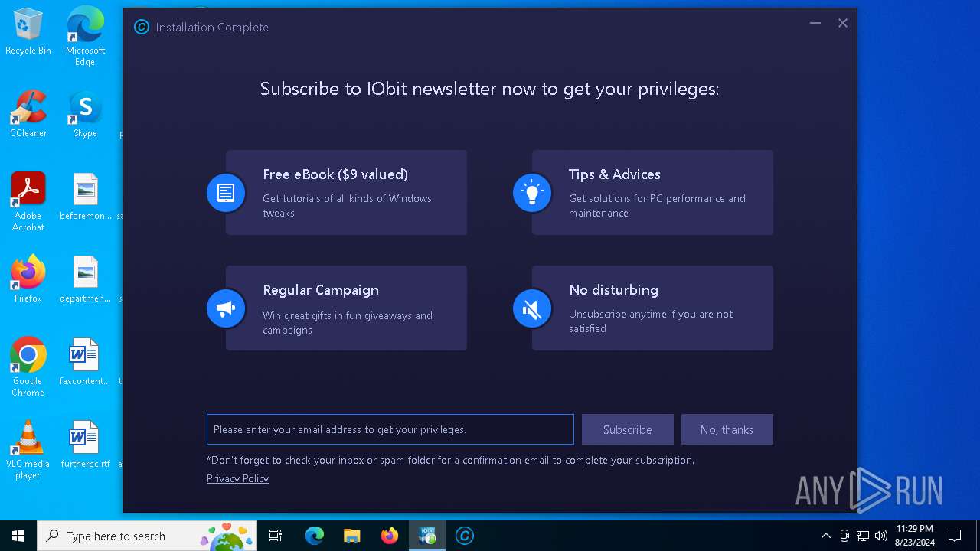Select the Regular Campaign card

tap(346, 308)
